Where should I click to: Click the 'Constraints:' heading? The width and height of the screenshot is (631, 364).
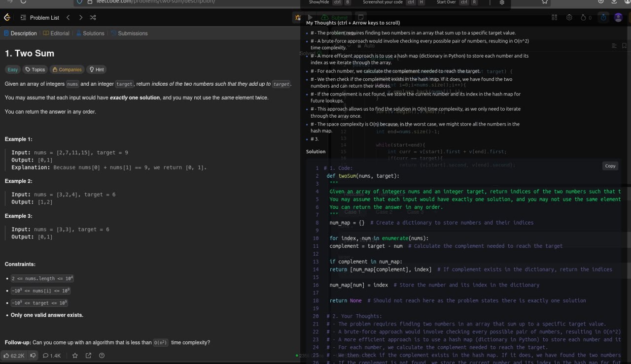pos(20,265)
